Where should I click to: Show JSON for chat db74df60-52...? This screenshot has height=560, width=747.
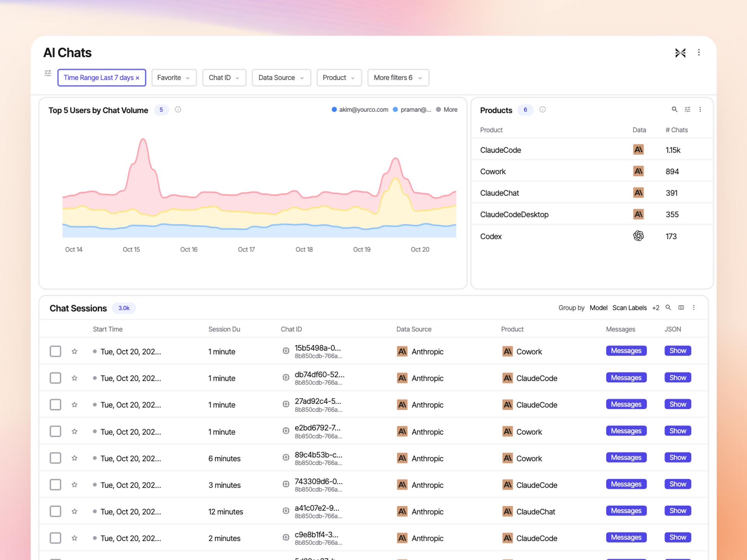(x=677, y=378)
